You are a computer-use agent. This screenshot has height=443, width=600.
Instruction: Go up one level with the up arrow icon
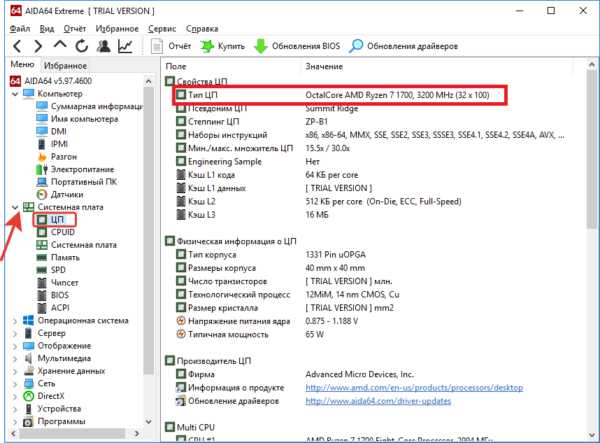[x=60, y=45]
